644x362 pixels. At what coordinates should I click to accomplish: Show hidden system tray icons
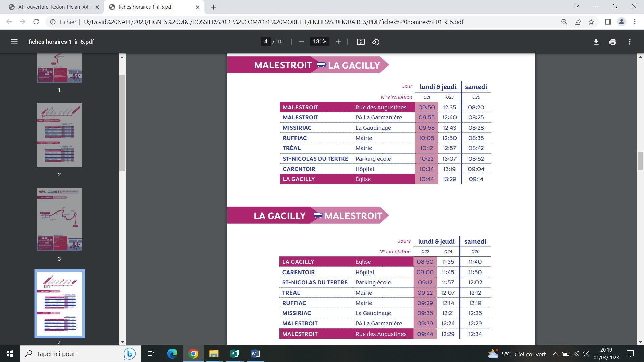[555, 354]
